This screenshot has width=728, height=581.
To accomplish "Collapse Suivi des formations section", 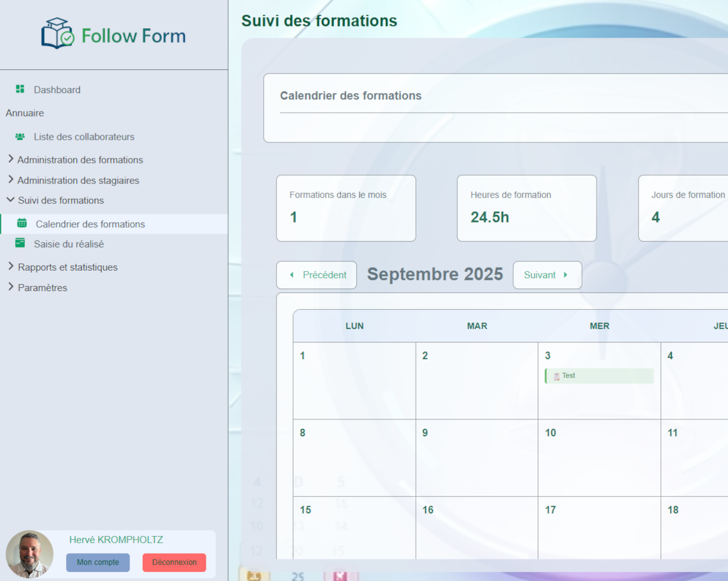I will 60,200.
